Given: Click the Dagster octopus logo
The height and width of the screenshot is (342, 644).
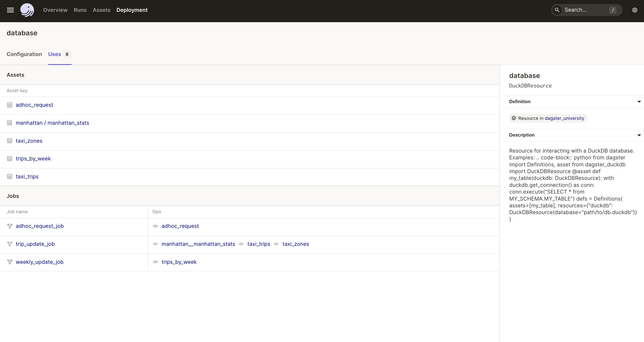Looking at the screenshot, I should 27,10.
